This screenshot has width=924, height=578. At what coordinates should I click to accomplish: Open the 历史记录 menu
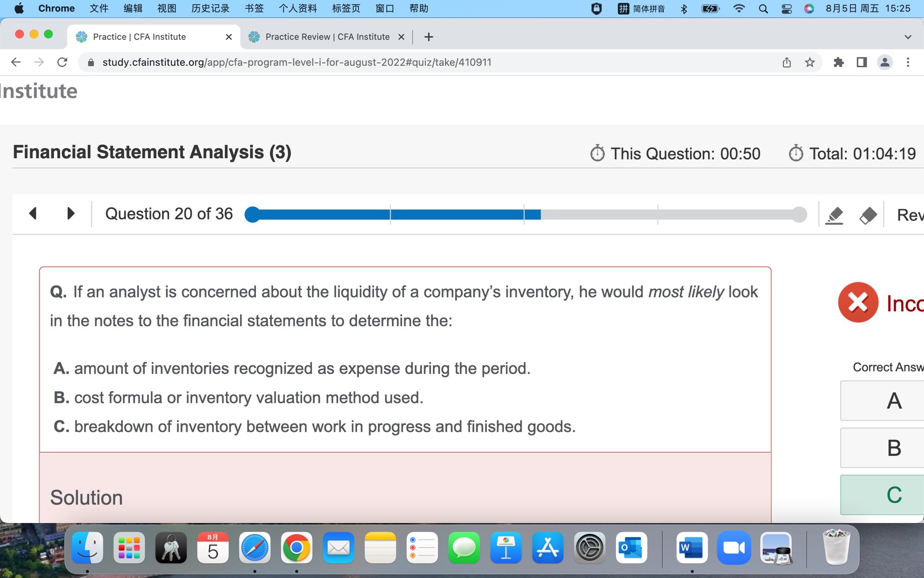(210, 8)
